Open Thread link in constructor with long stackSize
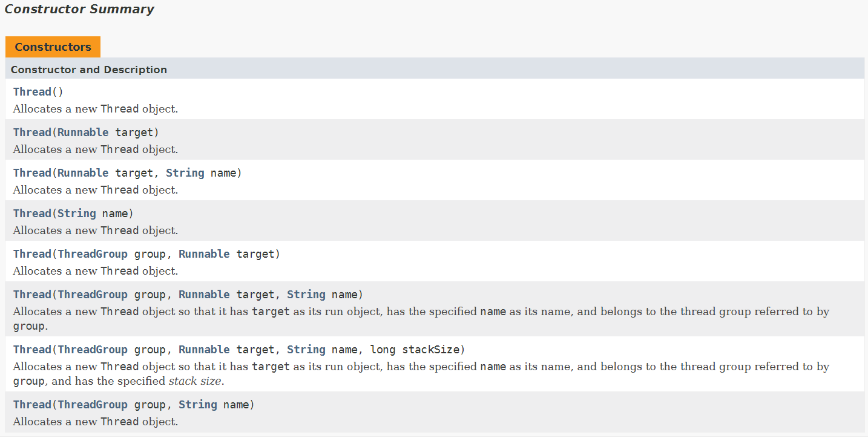 32,350
